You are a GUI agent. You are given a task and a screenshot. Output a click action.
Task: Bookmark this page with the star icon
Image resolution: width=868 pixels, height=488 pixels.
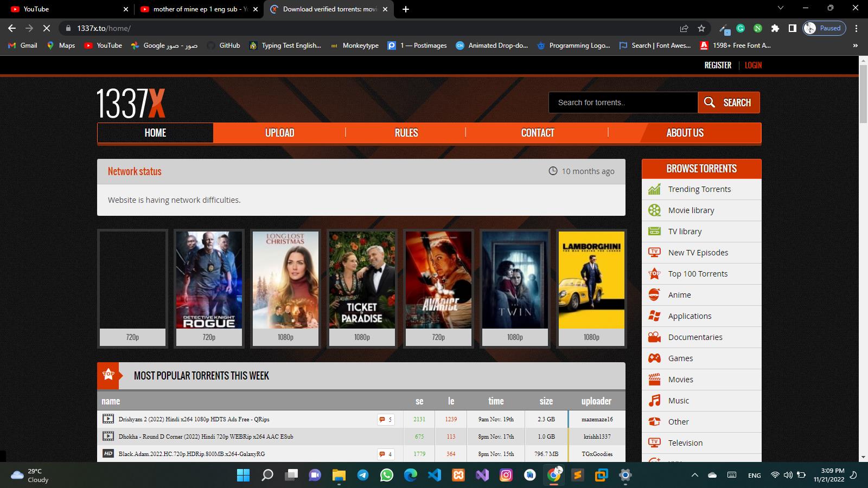[x=701, y=28]
